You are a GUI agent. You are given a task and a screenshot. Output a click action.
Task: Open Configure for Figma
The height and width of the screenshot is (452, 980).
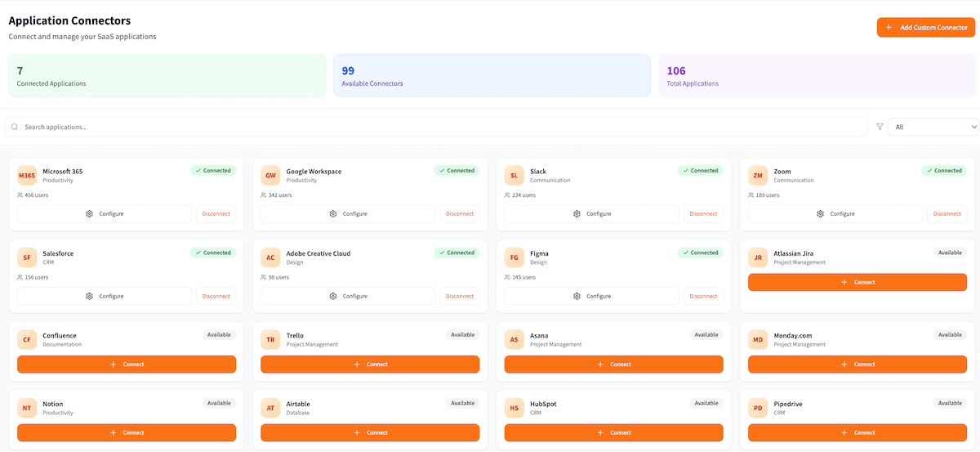(x=591, y=296)
